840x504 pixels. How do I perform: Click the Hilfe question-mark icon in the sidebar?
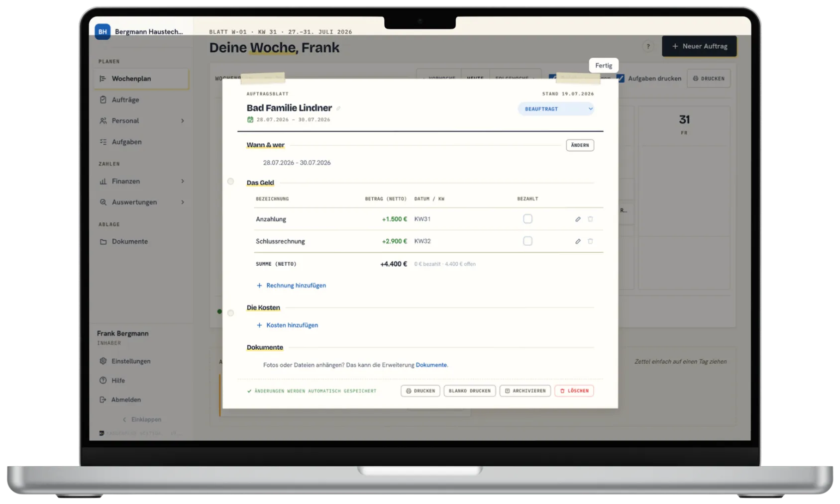click(x=103, y=381)
